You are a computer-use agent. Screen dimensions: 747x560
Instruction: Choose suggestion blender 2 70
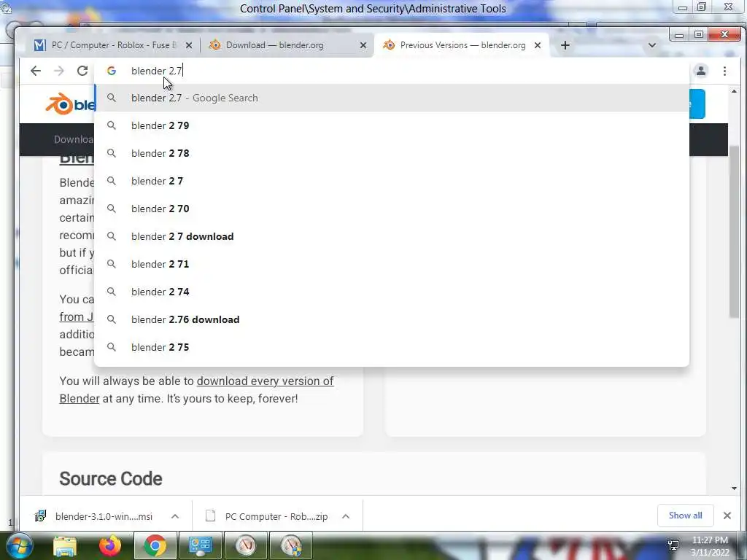(392, 209)
